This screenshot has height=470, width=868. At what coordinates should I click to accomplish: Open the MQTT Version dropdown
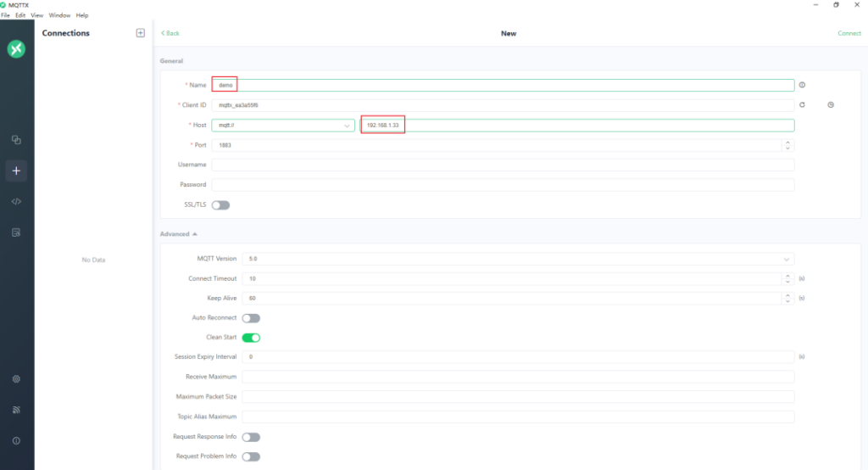518,259
